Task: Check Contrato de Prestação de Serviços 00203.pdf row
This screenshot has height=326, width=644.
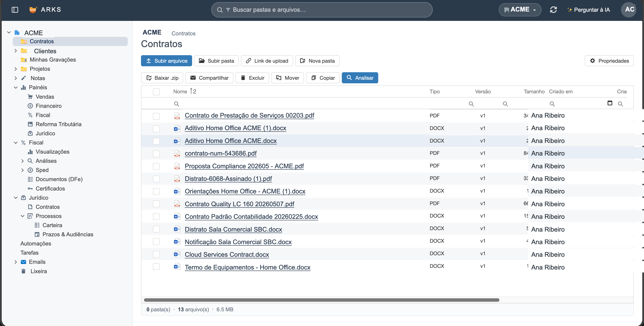Action: pyautogui.click(x=156, y=116)
